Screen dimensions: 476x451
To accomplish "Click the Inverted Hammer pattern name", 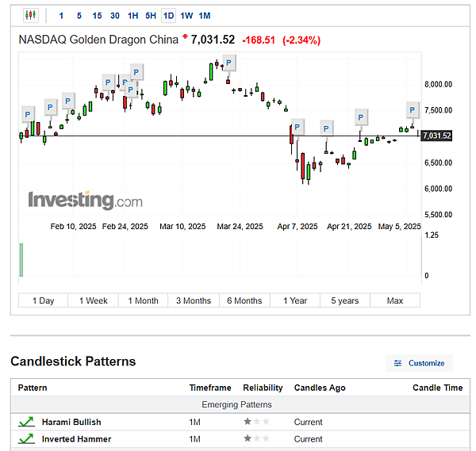I will 76,439.
